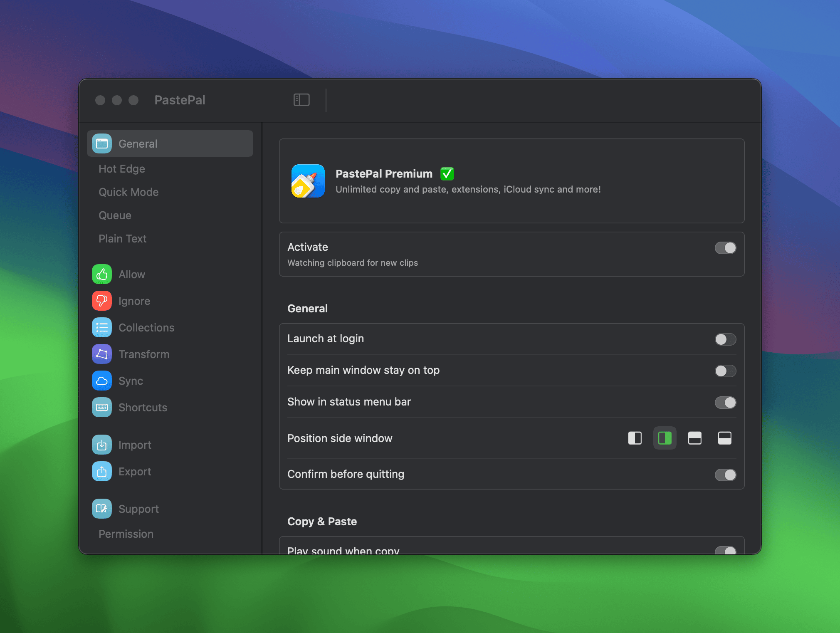Open Ignore section by its label

tap(134, 301)
